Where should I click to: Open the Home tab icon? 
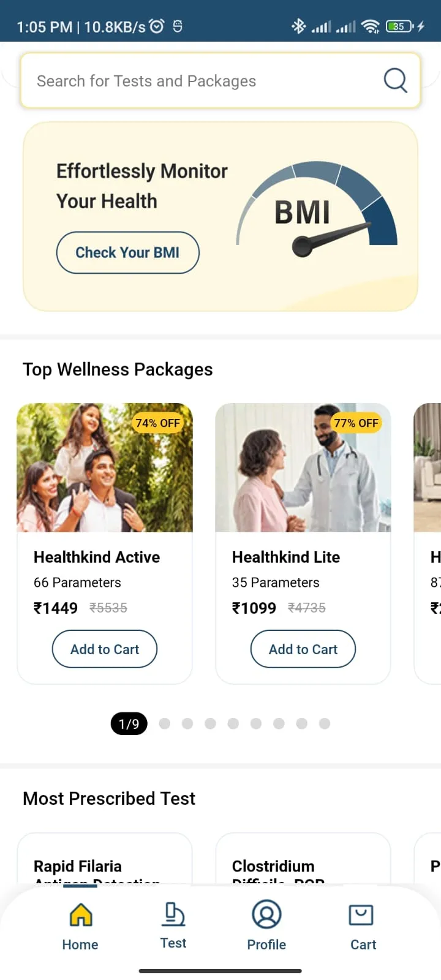pyautogui.click(x=81, y=915)
